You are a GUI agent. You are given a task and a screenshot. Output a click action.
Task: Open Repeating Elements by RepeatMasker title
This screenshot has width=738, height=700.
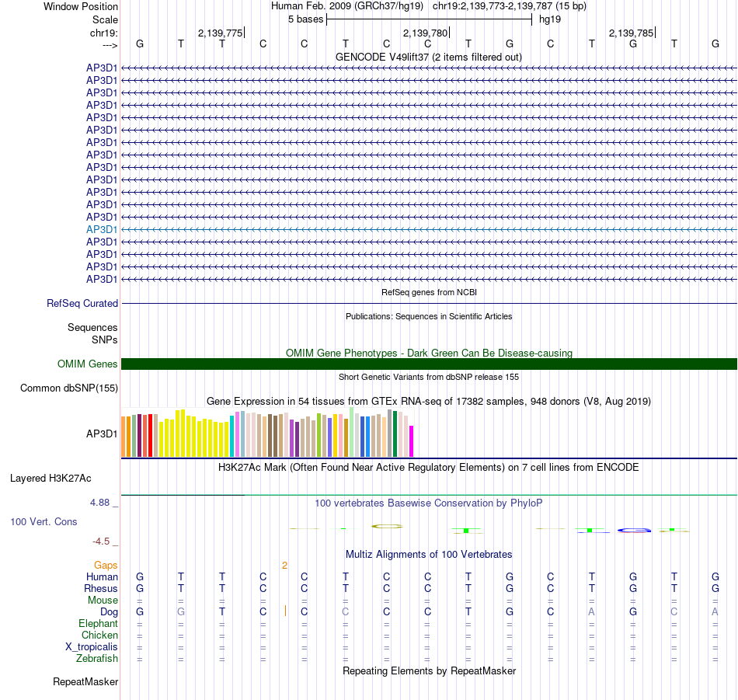(429, 670)
